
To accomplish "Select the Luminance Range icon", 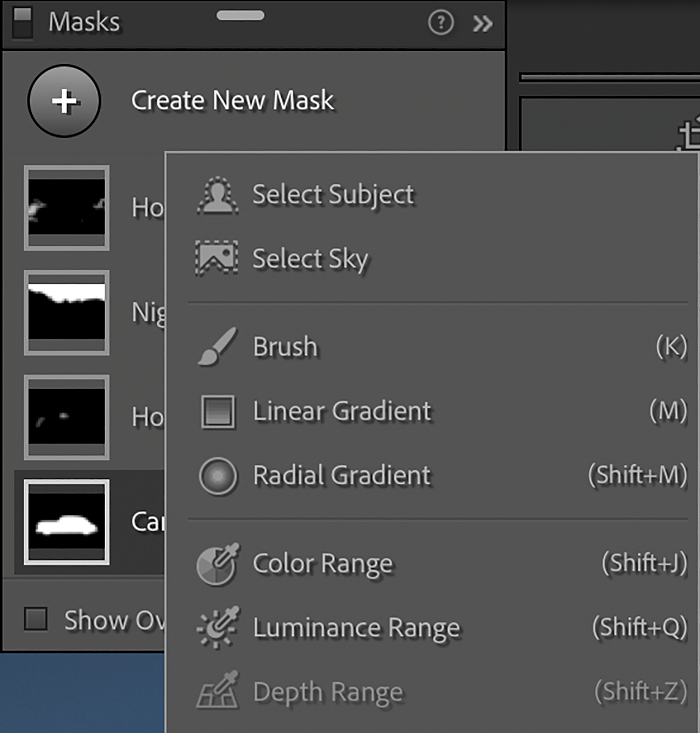I will tap(217, 628).
